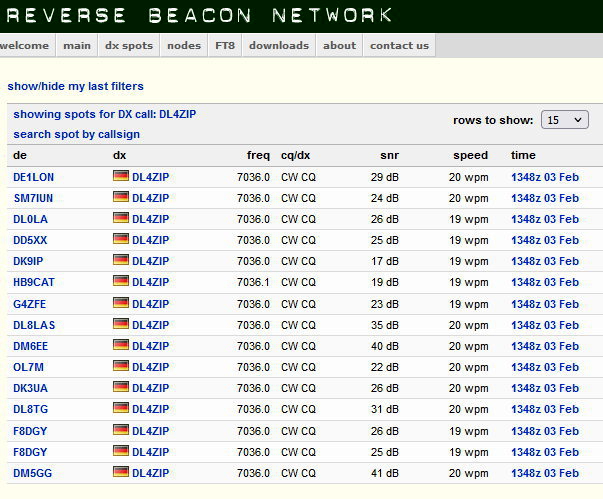
Task: Click the 35 dB snr value
Action: pos(385,325)
